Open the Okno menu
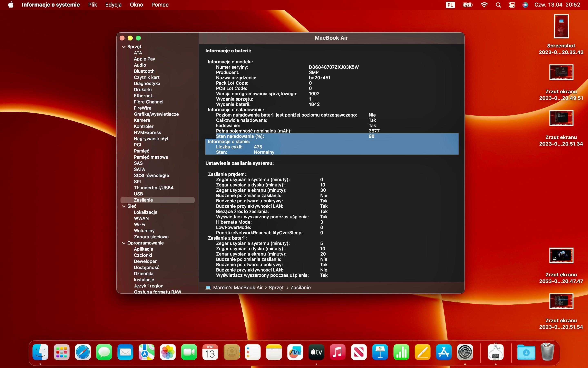Screen dimensions: 588x368 click(136, 5)
